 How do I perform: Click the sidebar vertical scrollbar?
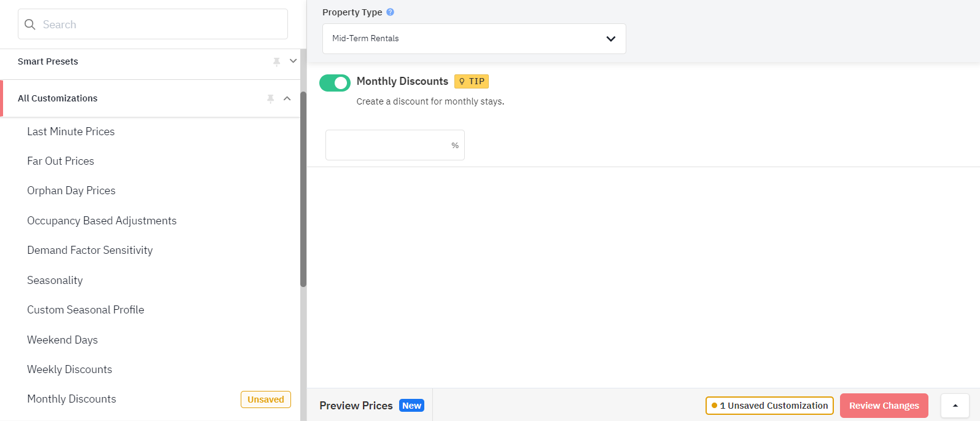point(303,189)
